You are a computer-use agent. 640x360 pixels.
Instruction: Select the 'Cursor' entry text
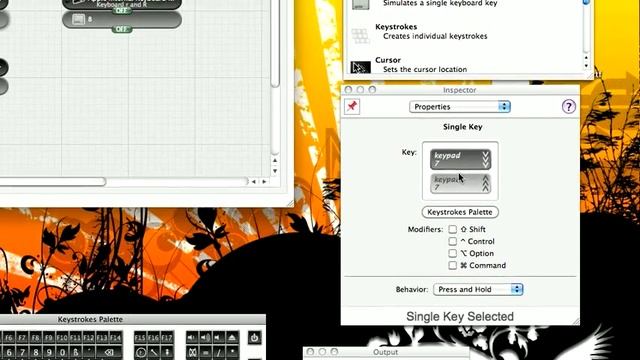tap(388, 60)
